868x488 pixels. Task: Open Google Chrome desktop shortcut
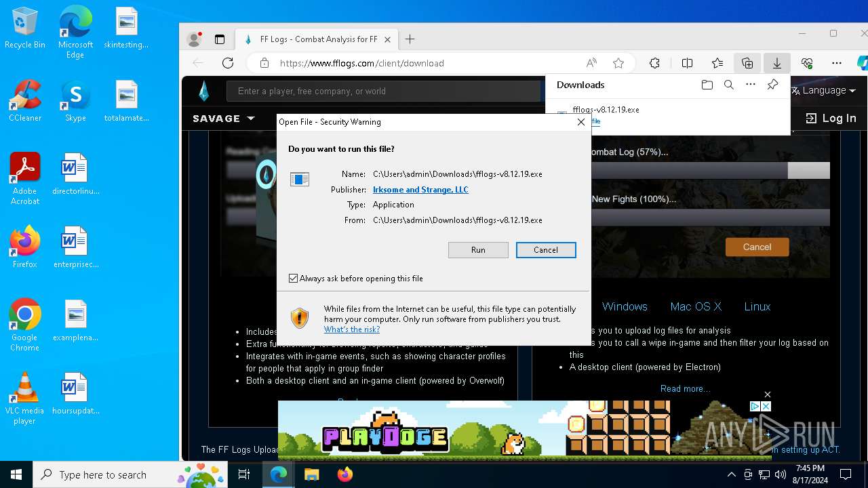point(25,325)
